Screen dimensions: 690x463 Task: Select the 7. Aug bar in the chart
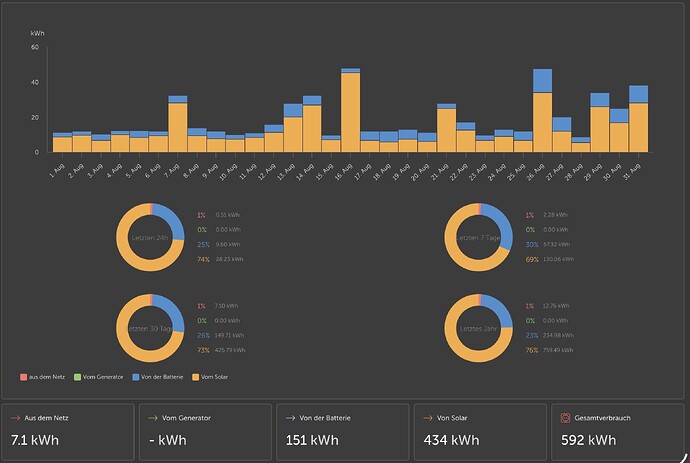tap(178, 124)
